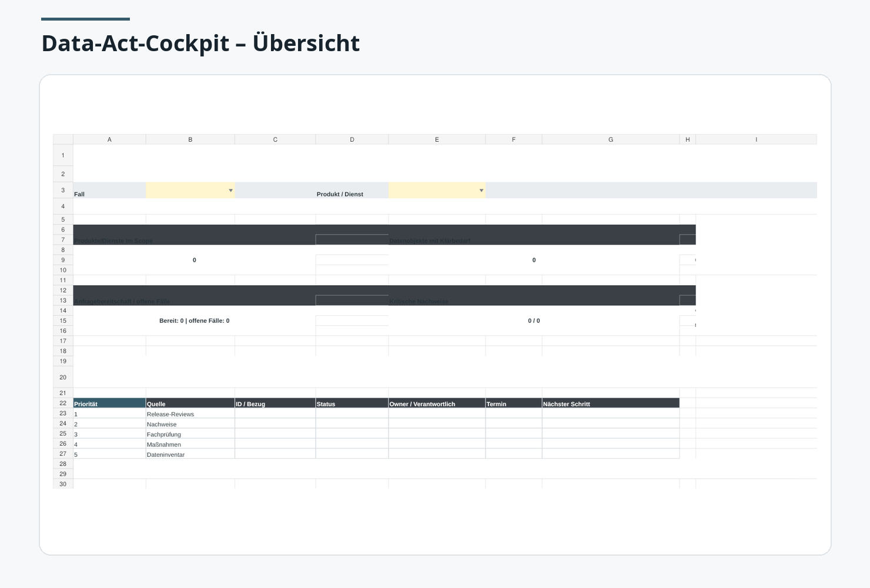Click the empty Nächster Schritt cell in the Maßnahmen row
This screenshot has height=588, width=870.
611,443
